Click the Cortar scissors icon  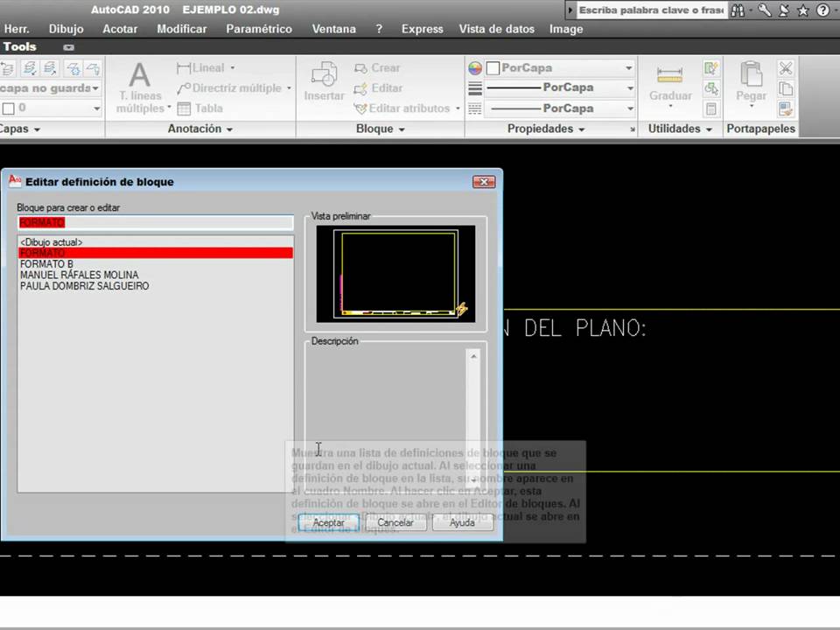786,68
